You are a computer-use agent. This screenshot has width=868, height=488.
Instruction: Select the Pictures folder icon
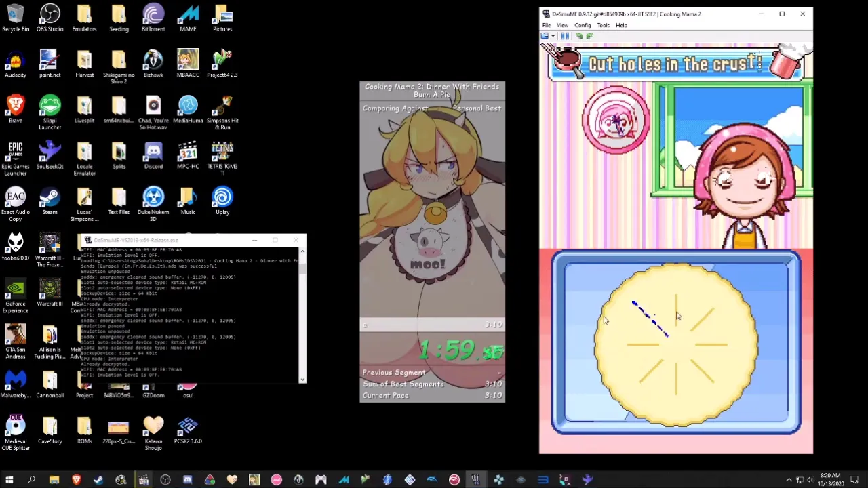pos(222,18)
